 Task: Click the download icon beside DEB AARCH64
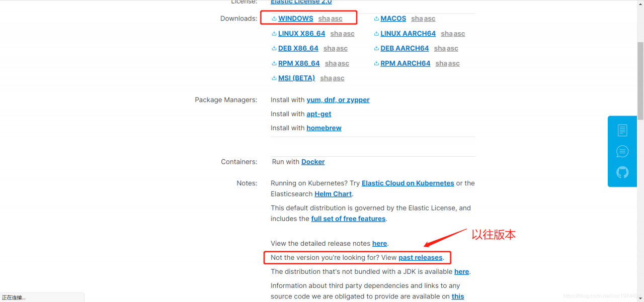click(x=376, y=48)
